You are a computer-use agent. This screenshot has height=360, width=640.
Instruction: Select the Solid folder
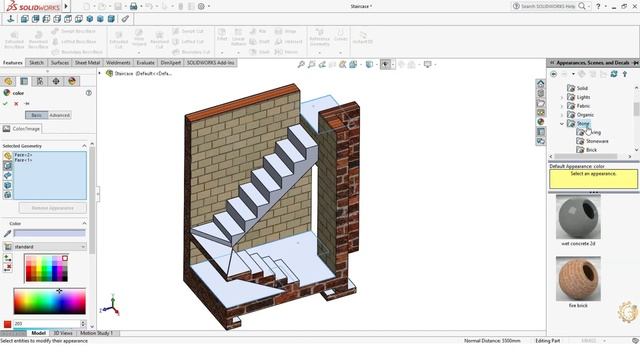pyautogui.click(x=582, y=88)
